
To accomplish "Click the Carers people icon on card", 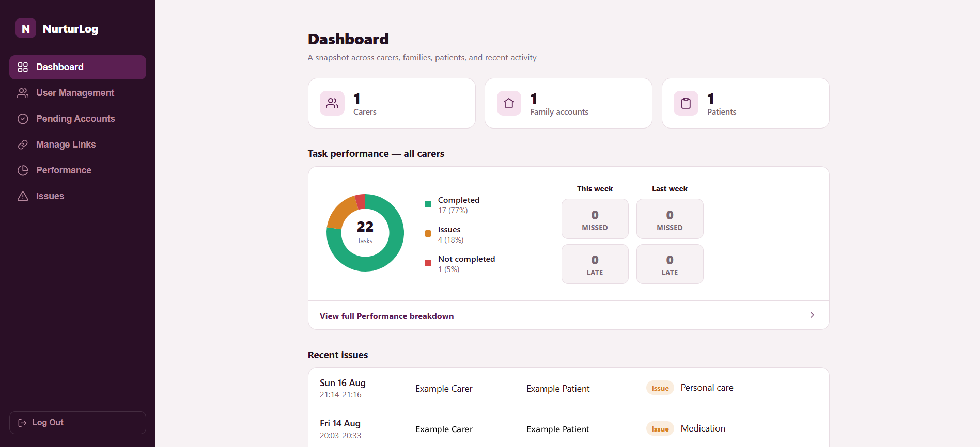I will [332, 103].
